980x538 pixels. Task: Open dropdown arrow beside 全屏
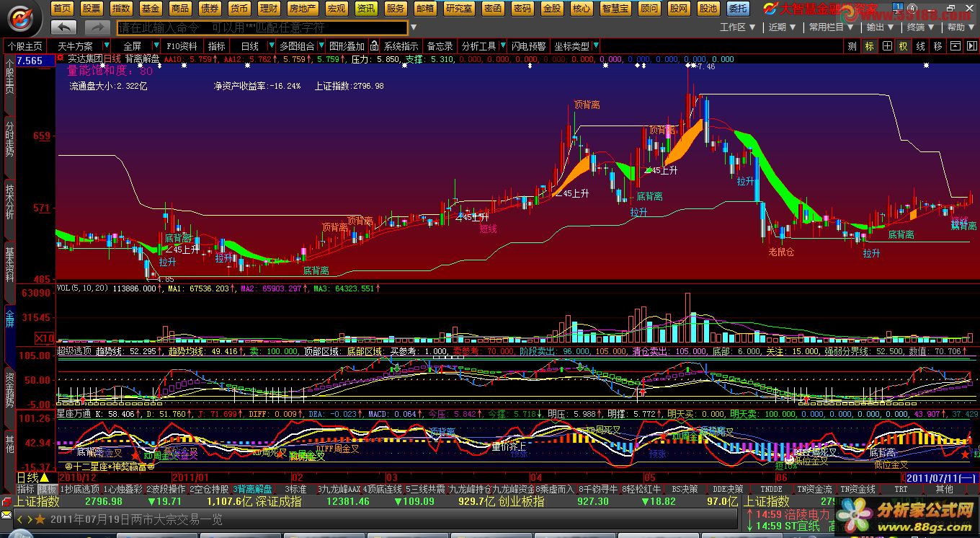156,46
